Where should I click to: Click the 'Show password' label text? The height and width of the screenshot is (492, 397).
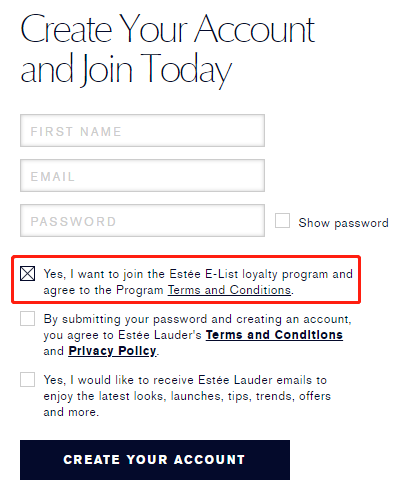[x=343, y=223]
